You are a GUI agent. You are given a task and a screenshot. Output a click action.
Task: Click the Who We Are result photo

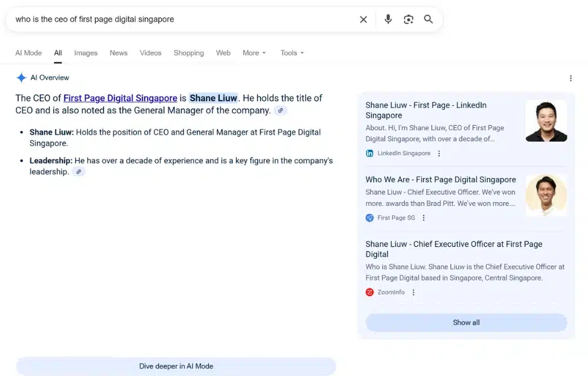(546, 195)
